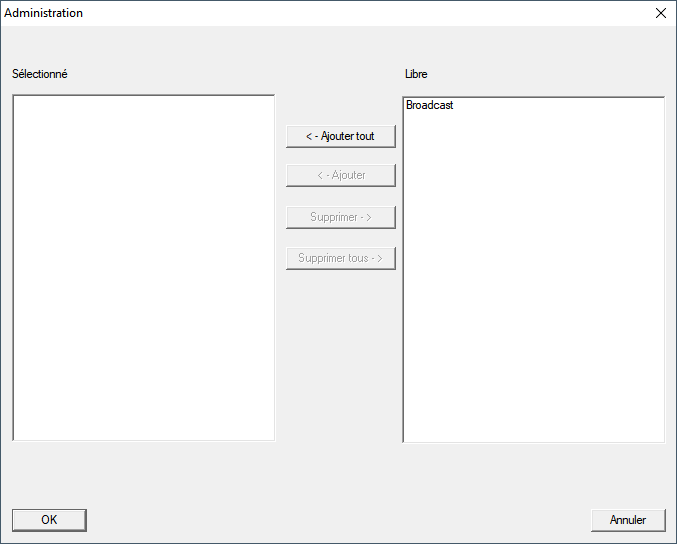Confirm the dialog with OK

coord(49,520)
